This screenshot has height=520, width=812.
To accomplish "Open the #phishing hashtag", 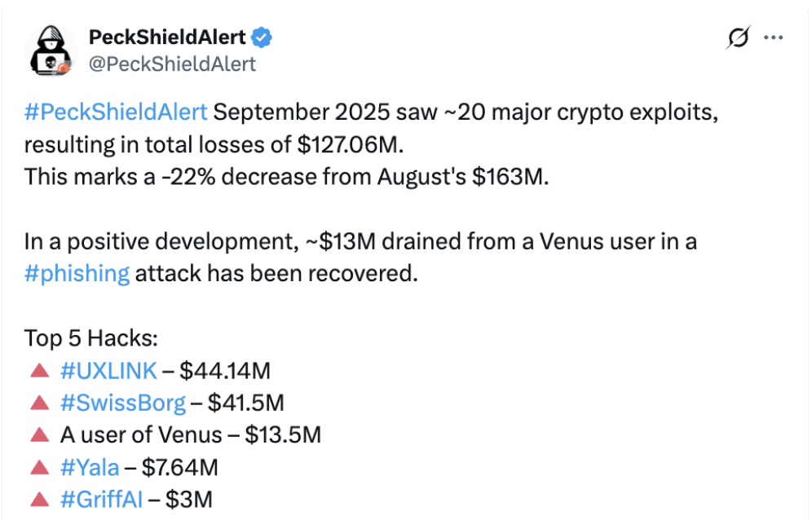I will point(77,272).
